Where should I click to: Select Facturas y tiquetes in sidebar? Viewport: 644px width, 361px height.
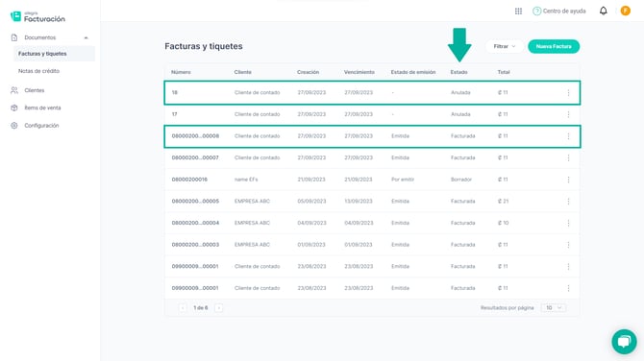(54, 54)
